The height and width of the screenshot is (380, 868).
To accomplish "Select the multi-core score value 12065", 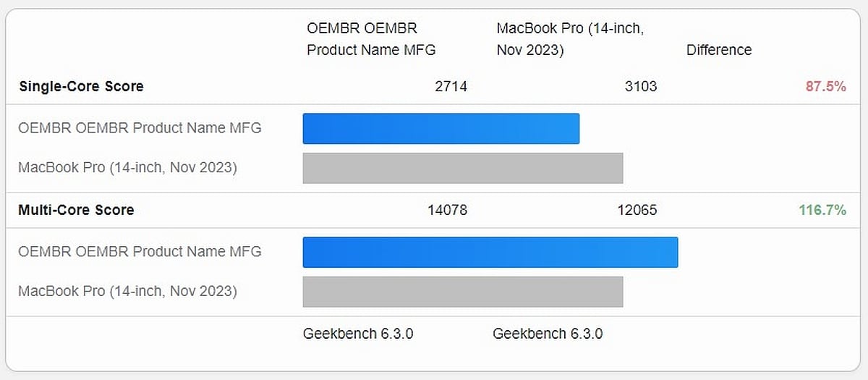I will tap(637, 211).
